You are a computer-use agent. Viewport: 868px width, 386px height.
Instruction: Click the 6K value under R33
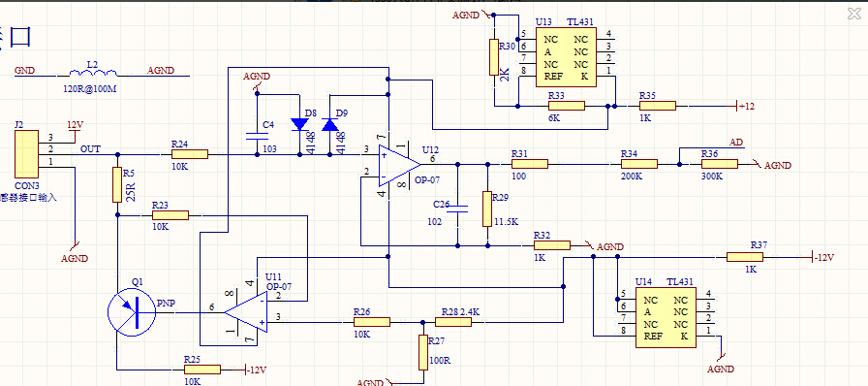(555, 118)
